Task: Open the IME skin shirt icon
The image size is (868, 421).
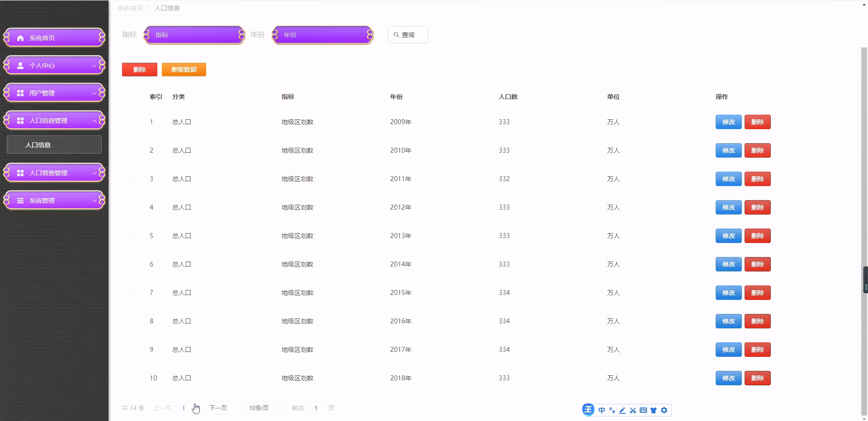Action: pyautogui.click(x=654, y=410)
